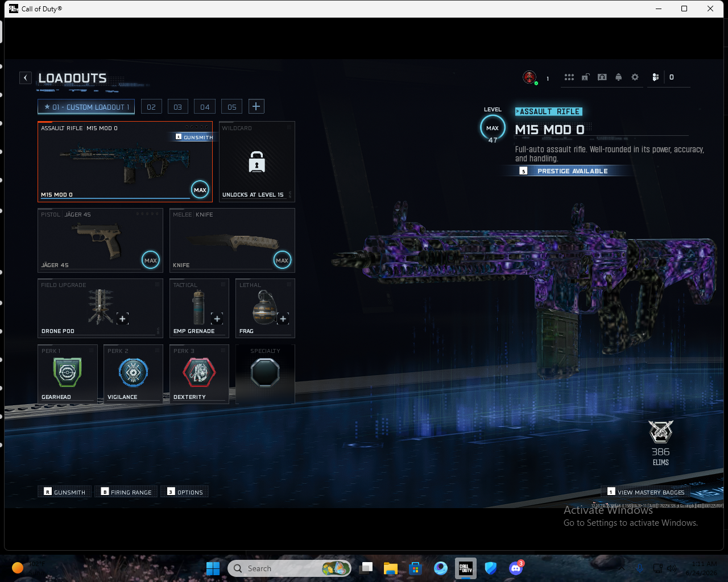Add extra Lethal with plus icon
This screenshot has height=582, width=728.
[x=283, y=319]
